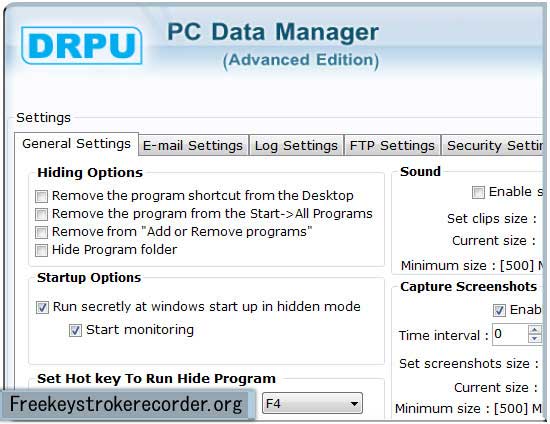Toggle the Start monitoring checkbox

coord(75,330)
